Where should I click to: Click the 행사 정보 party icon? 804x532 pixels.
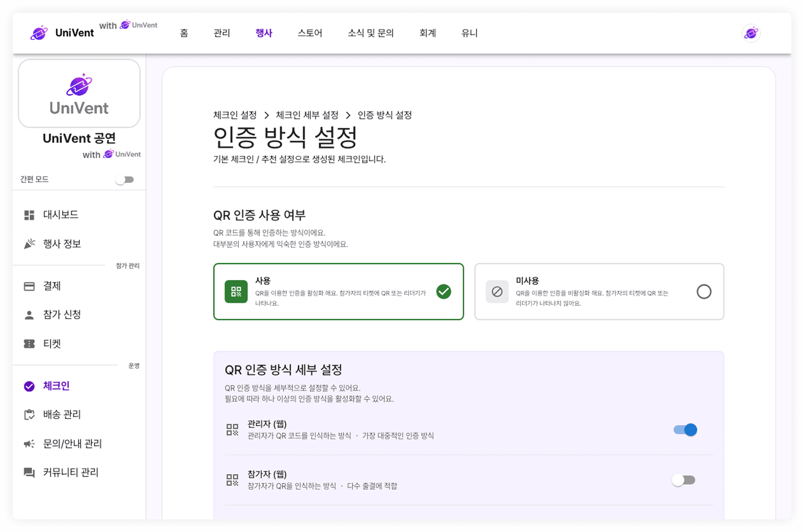29,244
